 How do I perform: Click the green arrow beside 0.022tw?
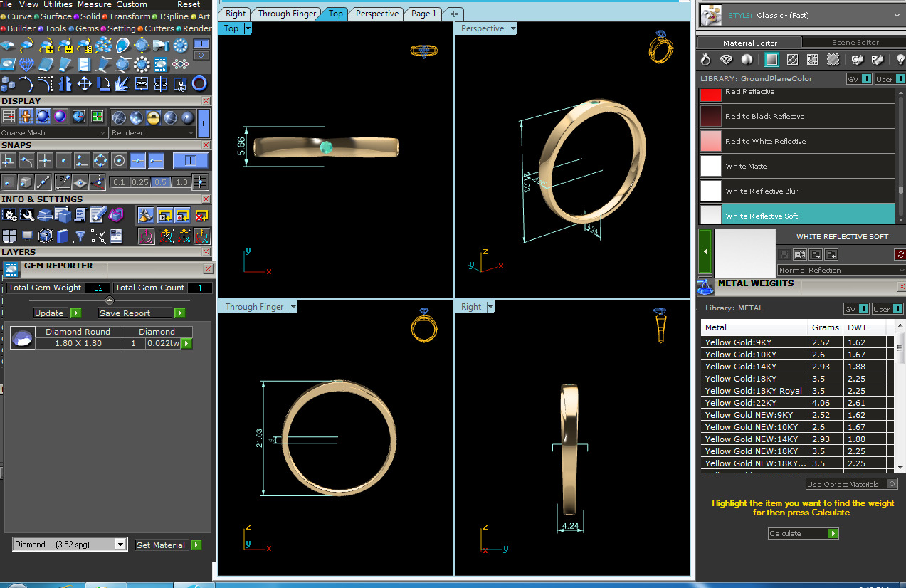pyautogui.click(x=186, y=343)
